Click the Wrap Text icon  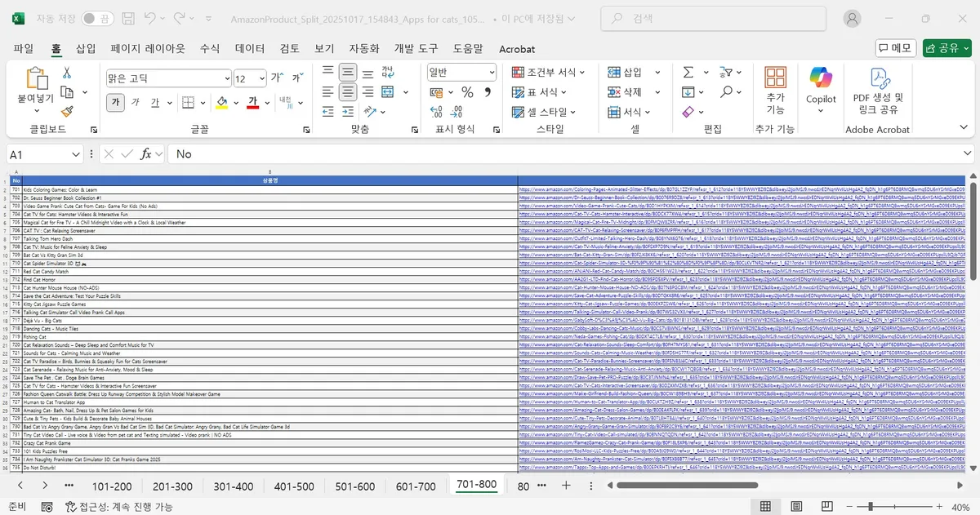(387, 73)
